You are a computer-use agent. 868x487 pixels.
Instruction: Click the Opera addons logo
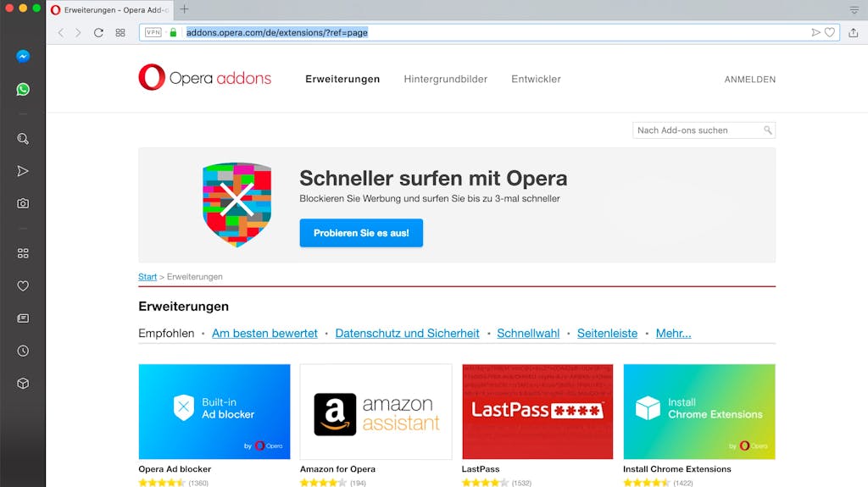tap(205, 77)
